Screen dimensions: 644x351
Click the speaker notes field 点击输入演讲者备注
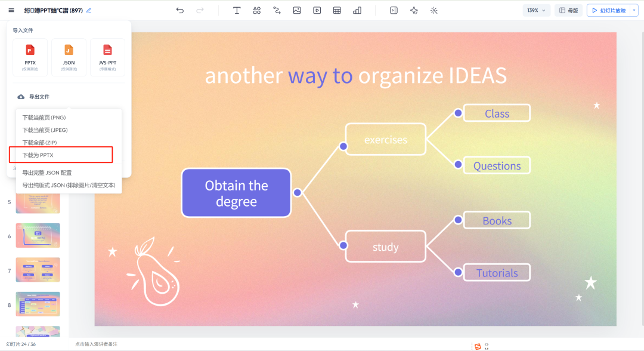click(x=96, y=344)
